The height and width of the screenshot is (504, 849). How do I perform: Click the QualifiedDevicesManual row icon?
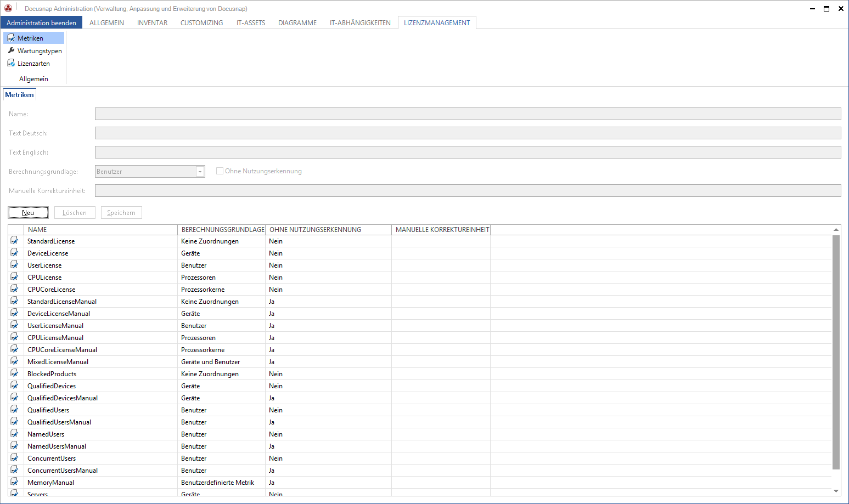point(14,398)
